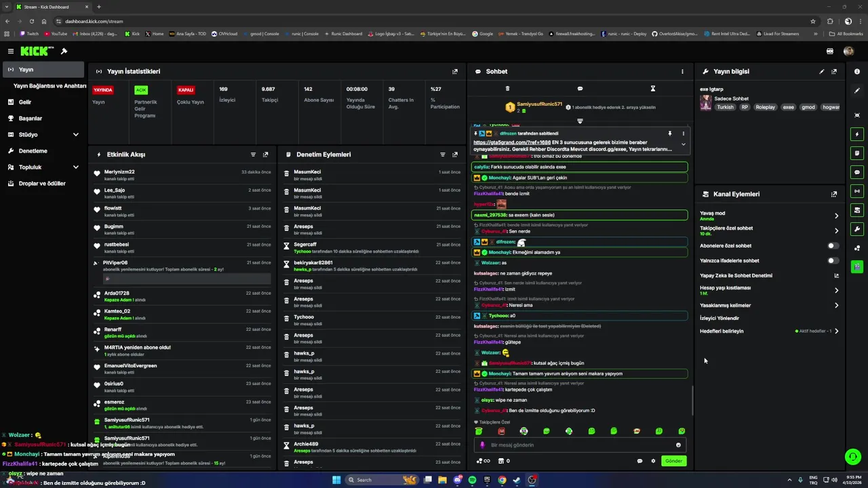Click the Roleplay tag in Yayın bilgisi
Screen dimensions: 868x488
(x=766, y=107)
